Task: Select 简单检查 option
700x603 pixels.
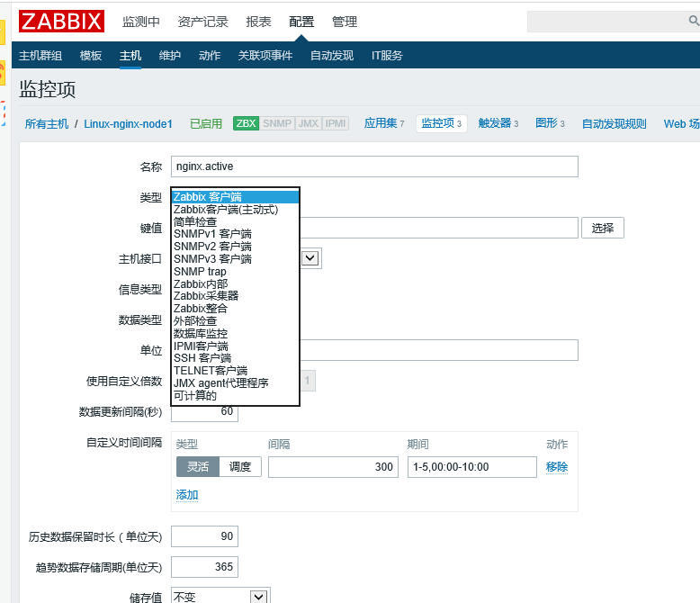Action: point(235,221)
